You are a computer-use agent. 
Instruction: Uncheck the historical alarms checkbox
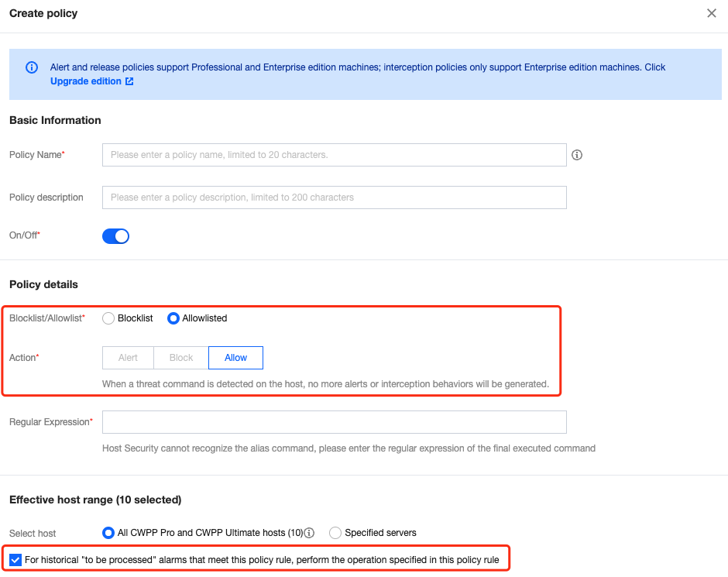[x=15, y=559]
